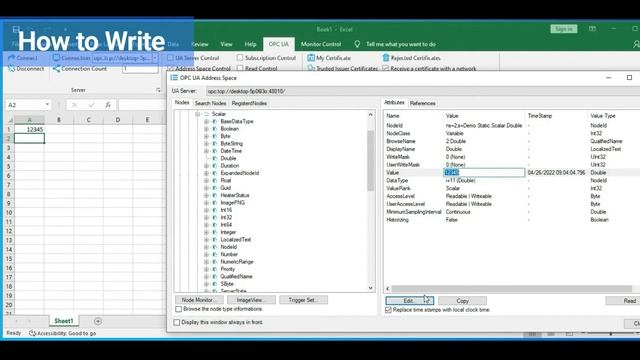Click the insert function fx icon

108,105
